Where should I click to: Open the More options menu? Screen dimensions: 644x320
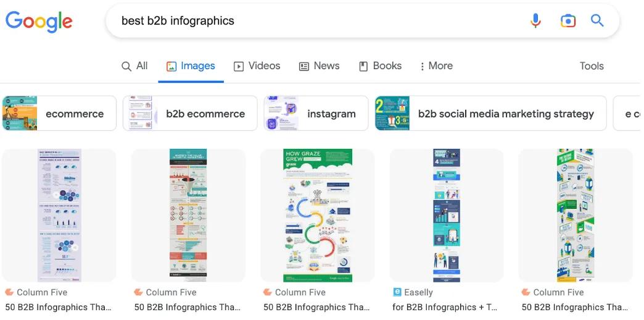pyautogui.click(x=436, y=66)
